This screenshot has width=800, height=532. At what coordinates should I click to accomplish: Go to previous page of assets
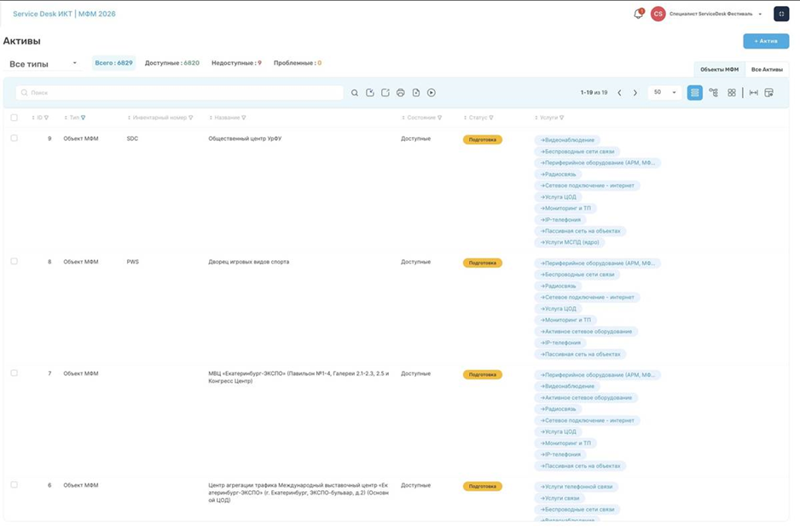pos(619,93)
